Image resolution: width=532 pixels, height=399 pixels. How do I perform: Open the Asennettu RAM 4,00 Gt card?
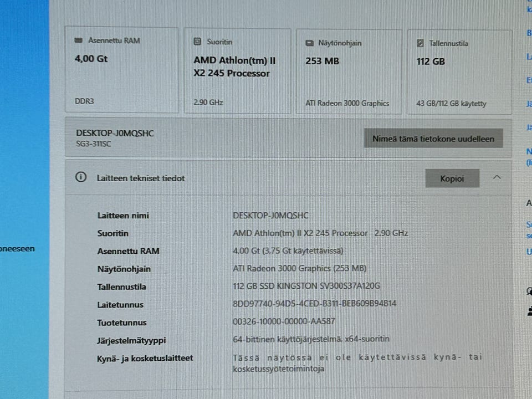122,70
